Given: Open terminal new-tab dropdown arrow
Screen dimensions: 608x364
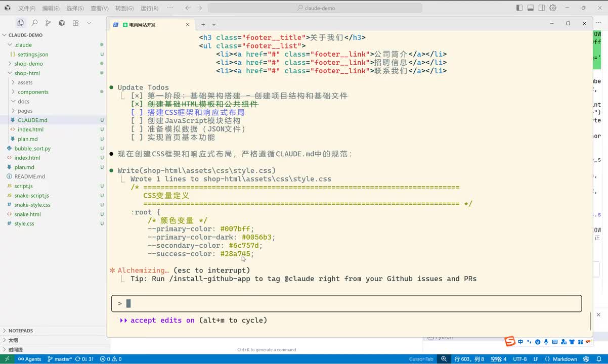Looking at the screenshot, I should click(x=214, y=24).
